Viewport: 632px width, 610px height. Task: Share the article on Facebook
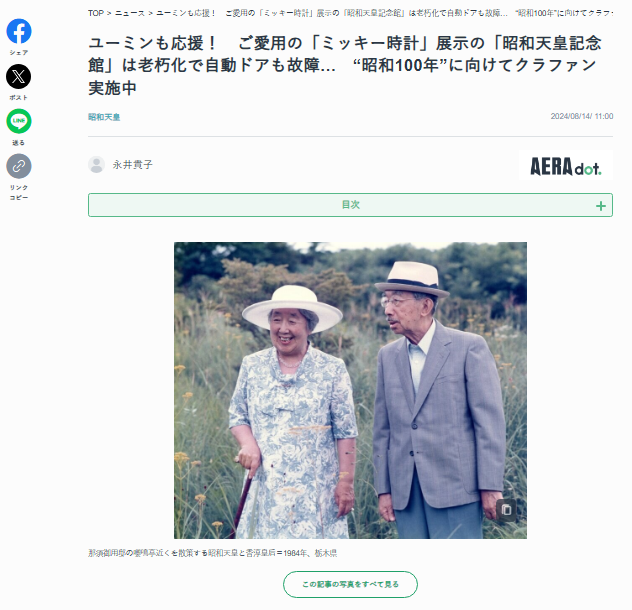[19, 31]
